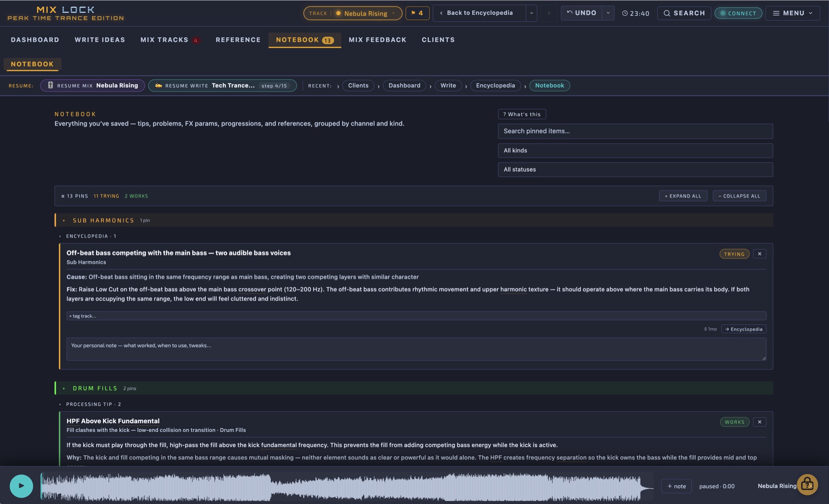Image resolution: width=829 pixels, height=504 pixels.
Task: Open the Back to Encyclopedia history dropdown arrow
Action: tap(531, 13)
